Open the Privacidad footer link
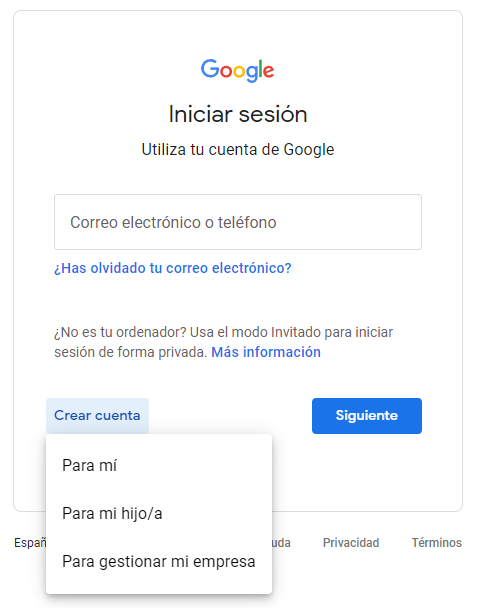This screenshot has width=480, height=608. (351, 542)
